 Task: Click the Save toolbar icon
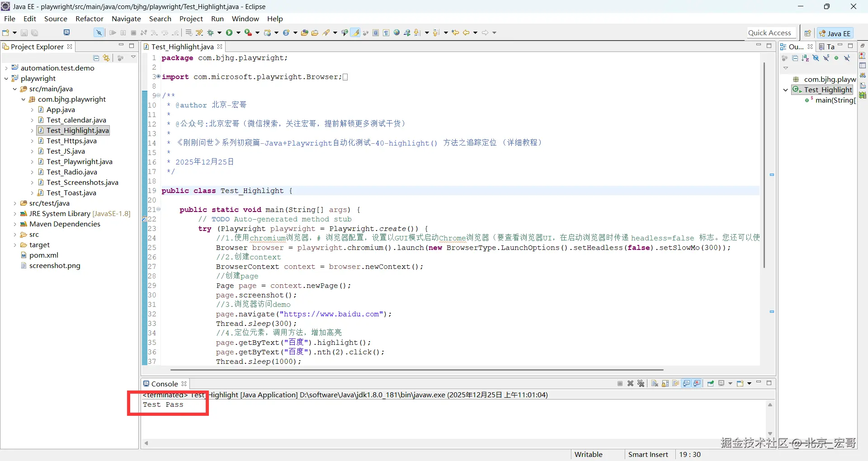click(x=24, y=33)
